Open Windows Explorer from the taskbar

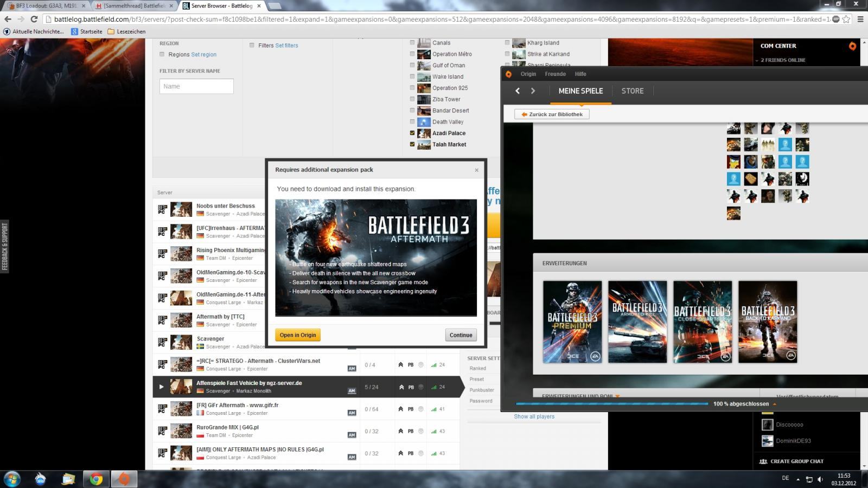tap(68, 479)
